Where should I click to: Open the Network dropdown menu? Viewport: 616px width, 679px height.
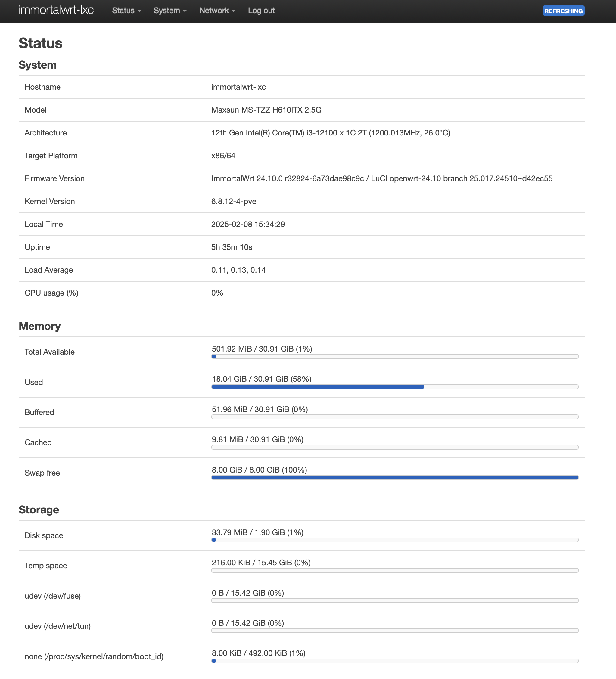pyautogui.click(x=217, y=11)
